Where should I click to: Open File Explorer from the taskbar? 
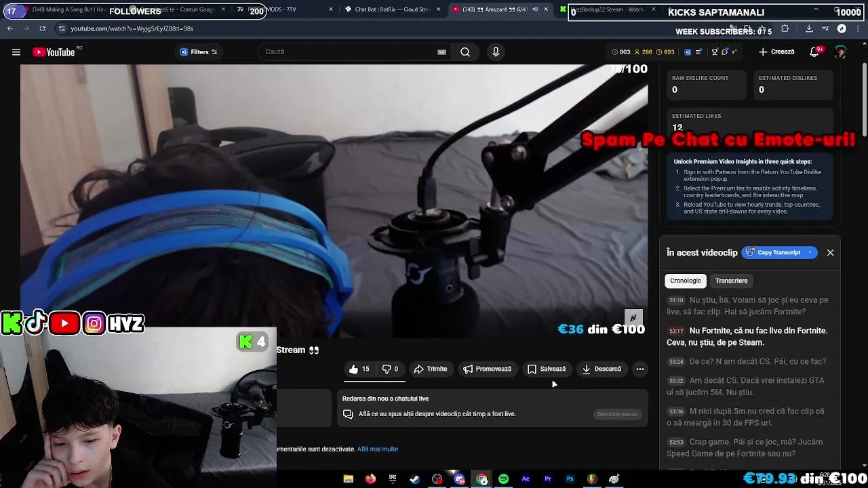pos(348,479)
